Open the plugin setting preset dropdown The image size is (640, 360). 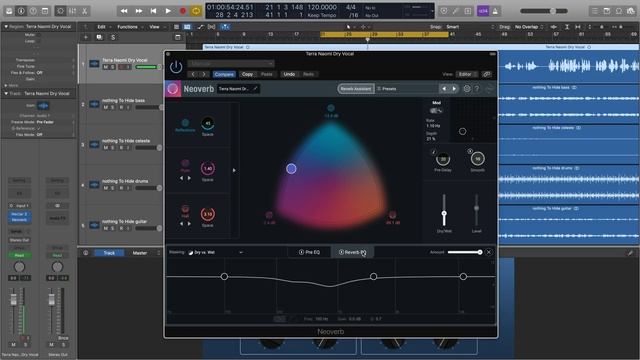pos(231,64)
